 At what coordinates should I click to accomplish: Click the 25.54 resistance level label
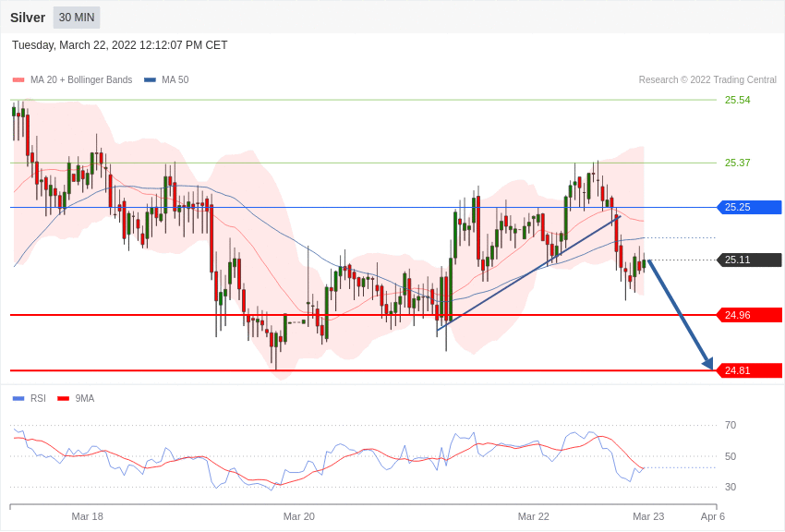click(738, 100)
